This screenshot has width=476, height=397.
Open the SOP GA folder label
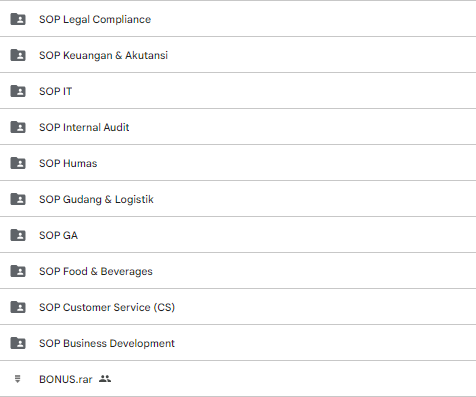click(x=59, y=235)
